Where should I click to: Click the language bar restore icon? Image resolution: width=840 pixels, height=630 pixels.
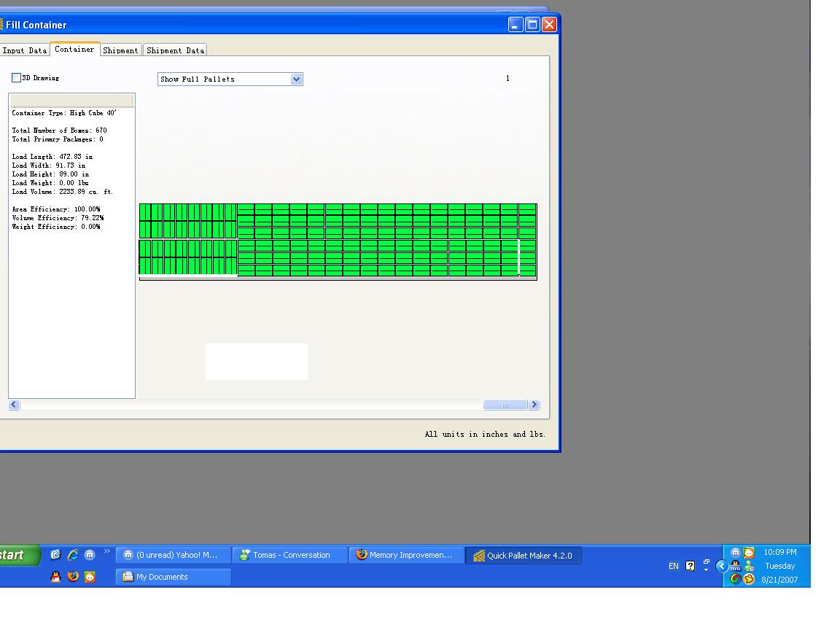(x=707, y=561)
